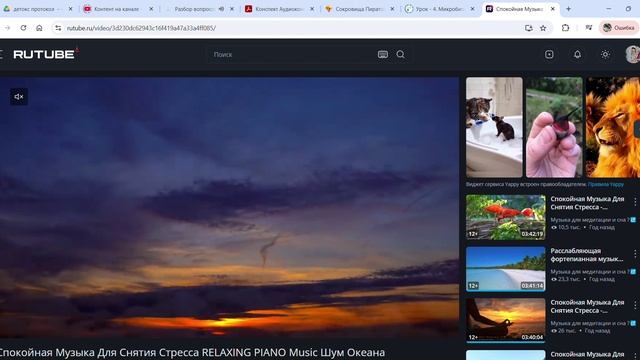Bookmark this page with the star
The image size is (640, 360).
[x=543, y=28]
